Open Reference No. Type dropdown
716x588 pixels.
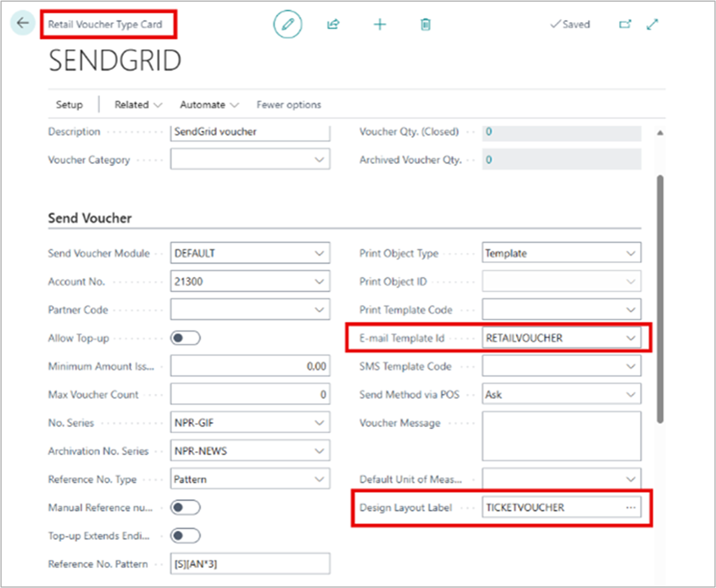[319, 479]
